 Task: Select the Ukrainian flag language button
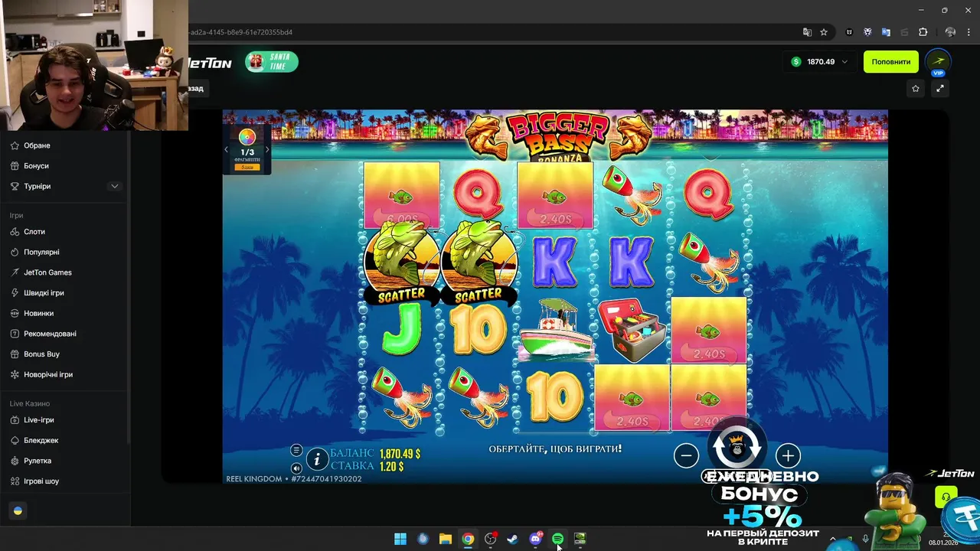point(18,510)
